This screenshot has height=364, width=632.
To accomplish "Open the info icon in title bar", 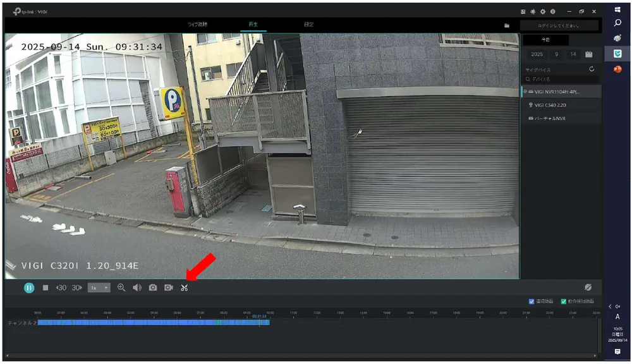I will click(x=553, y=11).
